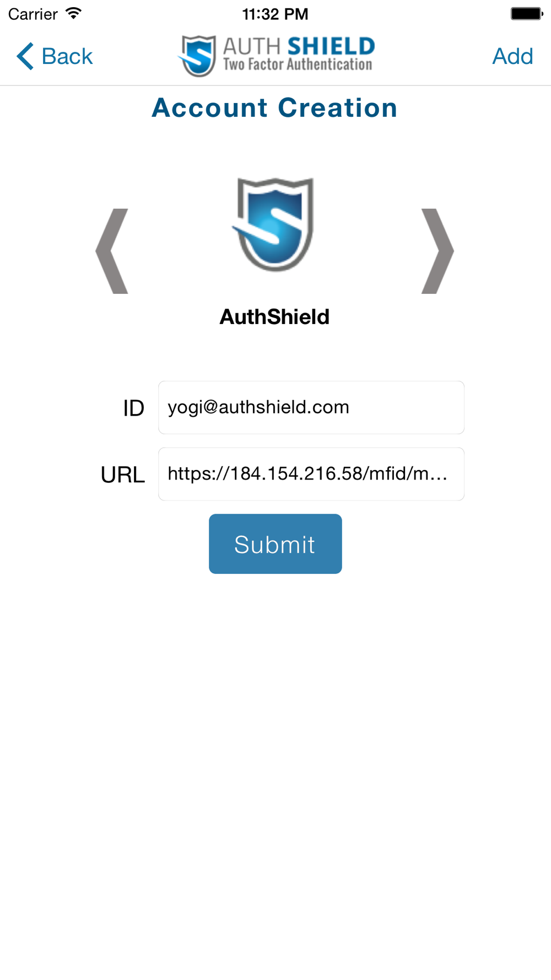The width and height of the screenshot is (551, 980).
Task: Click the URL field label
Action: pos(123,475)
